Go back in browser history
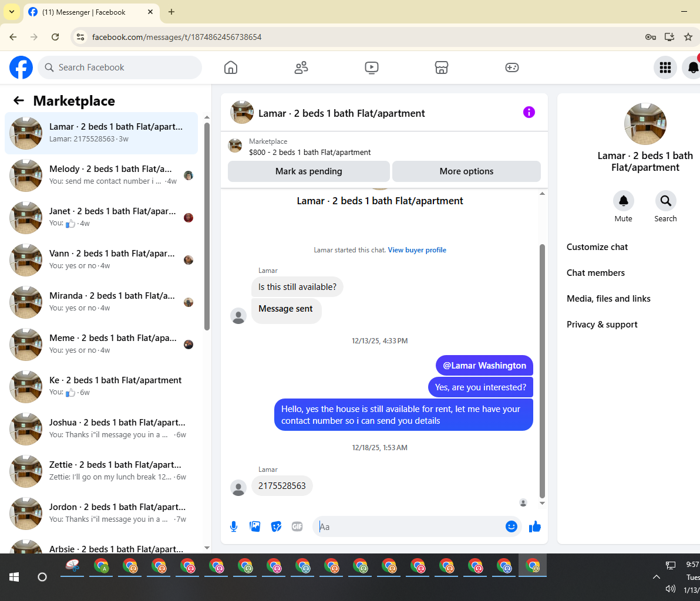Screen dimensions: 700x601 click(x=13, y=37)
